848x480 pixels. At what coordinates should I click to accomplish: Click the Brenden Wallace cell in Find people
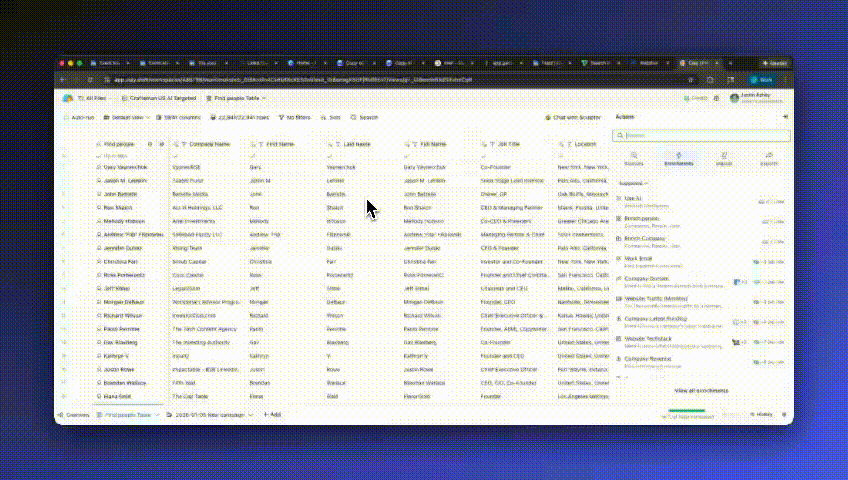125,383
